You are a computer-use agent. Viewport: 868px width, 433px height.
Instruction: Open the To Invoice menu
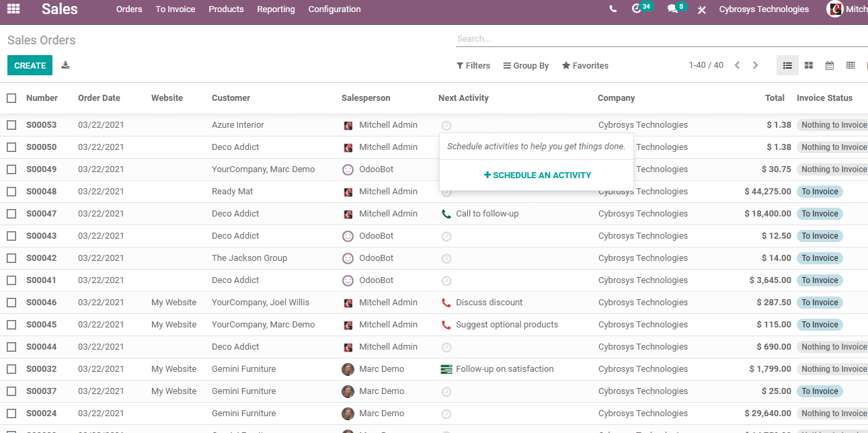(x=175, y=9)
